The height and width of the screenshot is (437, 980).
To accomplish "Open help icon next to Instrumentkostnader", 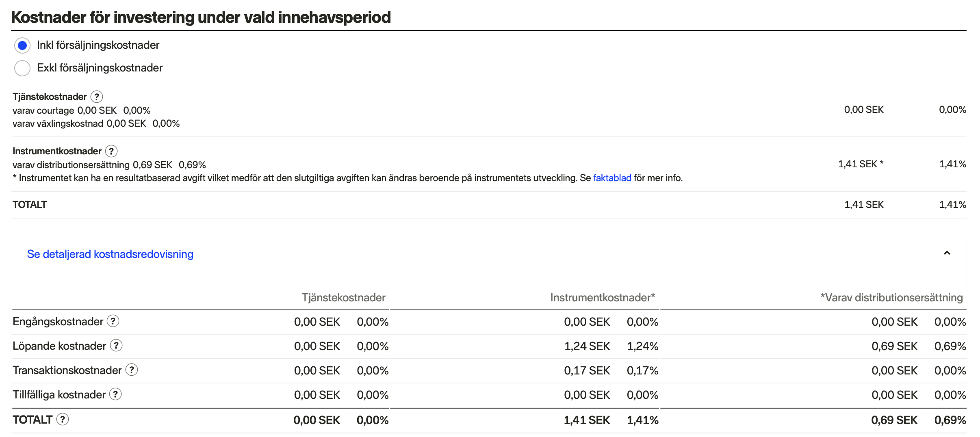I will (x=111, y=151).
